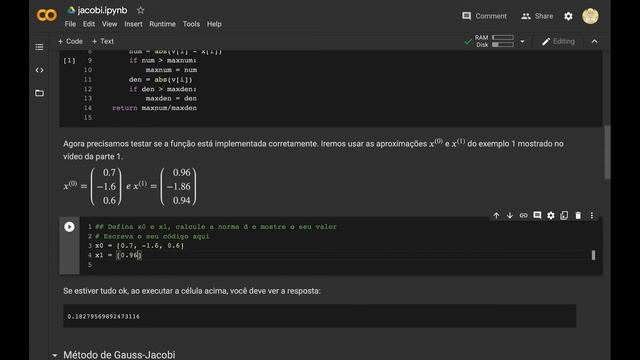Collapse the header with chevron up
Image resolution: width=640 pixels, height=360 pixels.
pos(594,41)
